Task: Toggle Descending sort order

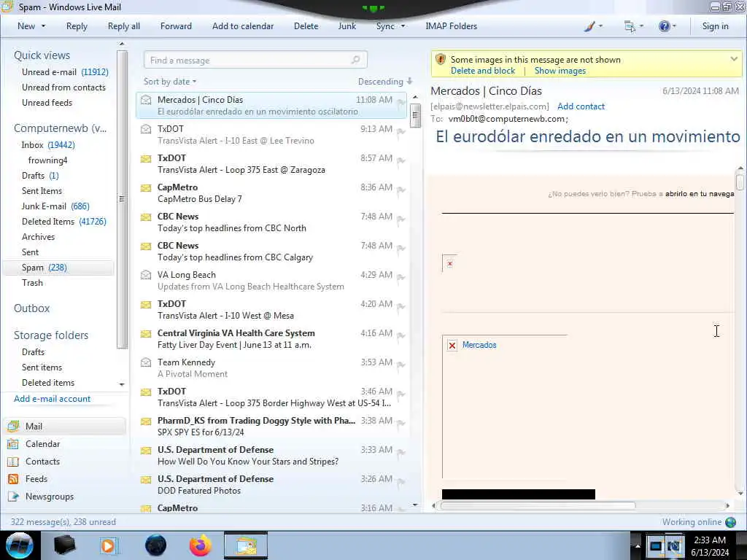Action: (385, 82)
